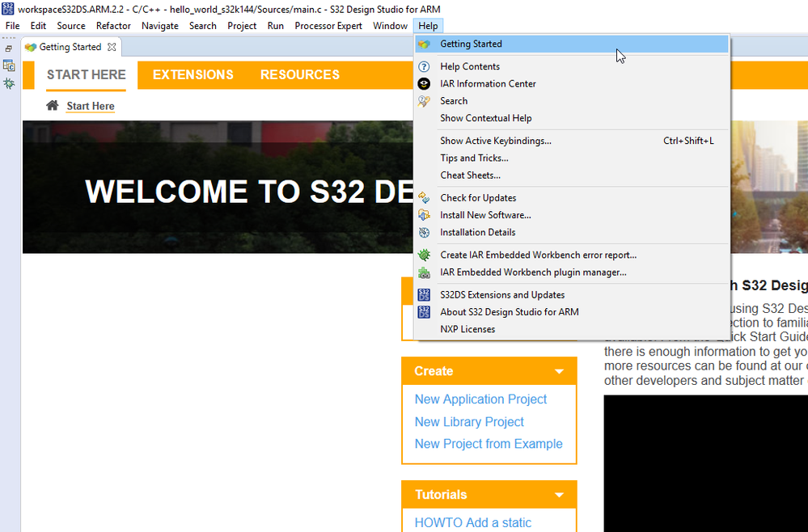Screen dimensions: 808x532
Task: Close the Help menu via its header
Action: coord(428,26)
